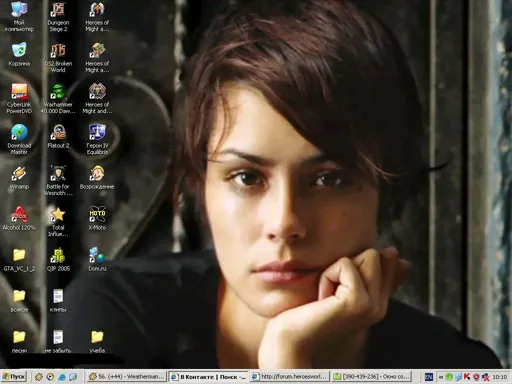Click the Пуск start button
The width and height of the screenshot is (512, 384).
pyautogui.click(x=14, y=377)
